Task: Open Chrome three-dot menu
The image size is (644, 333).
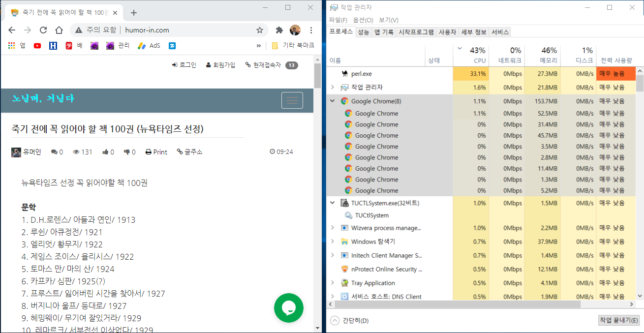Action: point(310,30)
